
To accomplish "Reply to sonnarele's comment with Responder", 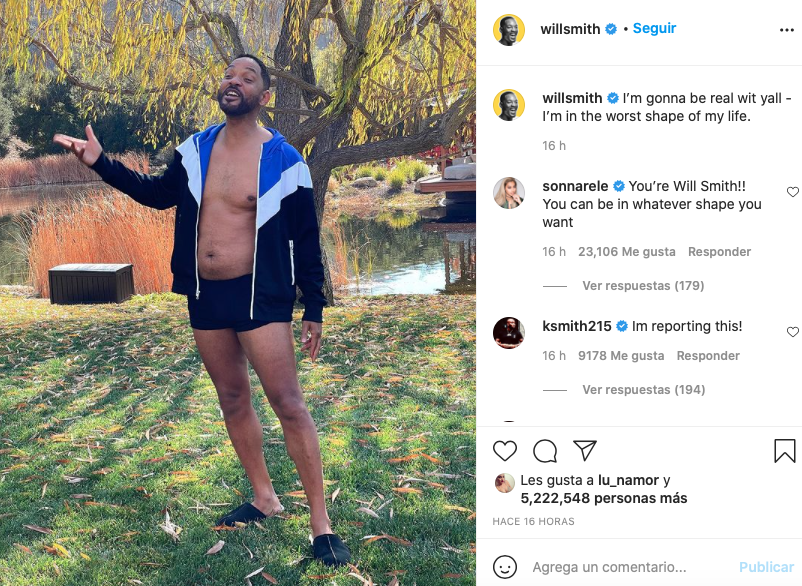I will point(719,252).
